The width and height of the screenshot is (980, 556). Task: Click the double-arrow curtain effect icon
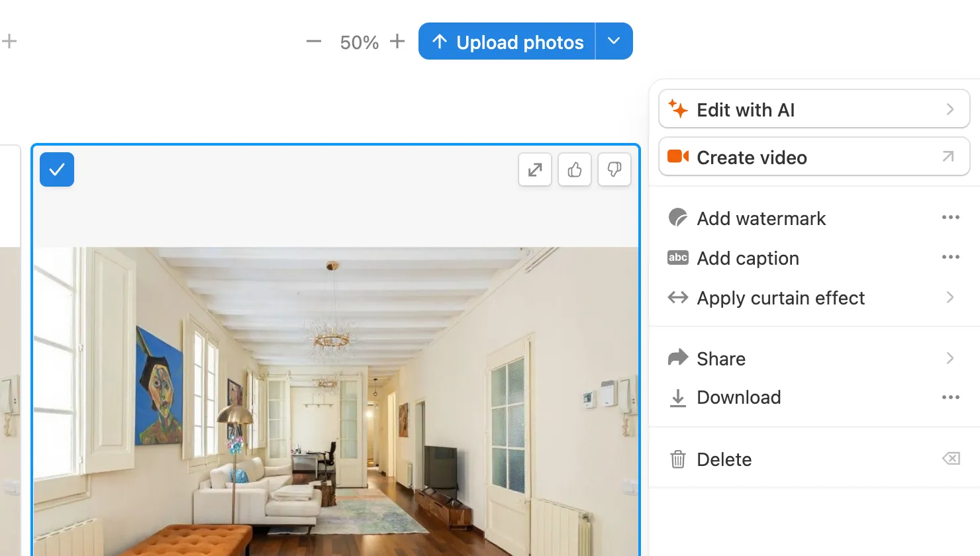point(678,297)
